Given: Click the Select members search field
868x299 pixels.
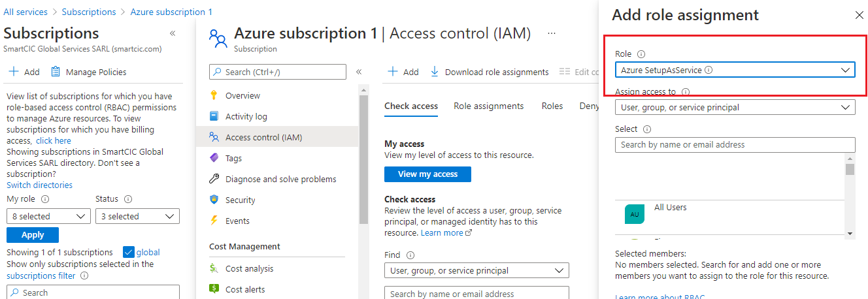Looking at the screenshot, I should pyautogui.click(x=735, y=144).
